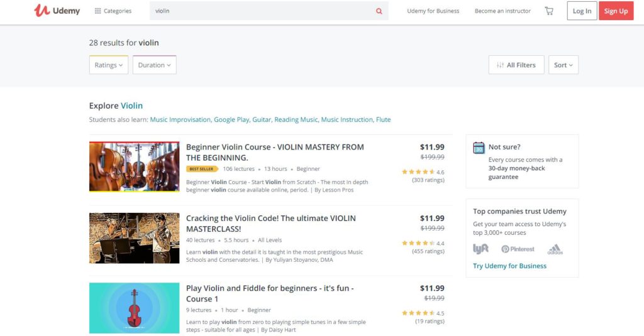Click the $19.99 strikethrough price
The height and width of the screenshot is (336, 644).
click(x=434, y=298)
